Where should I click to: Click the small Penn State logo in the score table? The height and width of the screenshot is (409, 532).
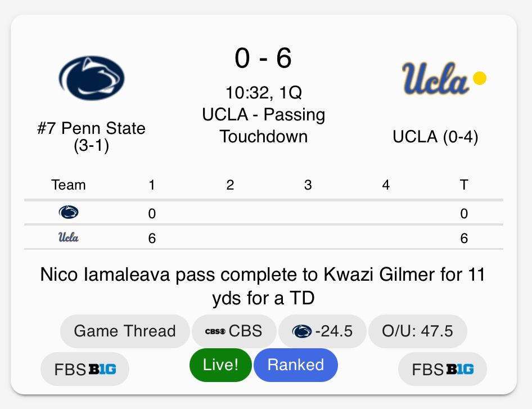click(x=69, y=213)
